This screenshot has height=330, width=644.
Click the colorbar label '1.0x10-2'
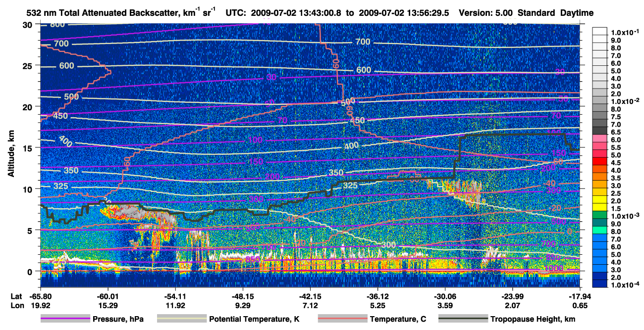(x=624, y=100)
